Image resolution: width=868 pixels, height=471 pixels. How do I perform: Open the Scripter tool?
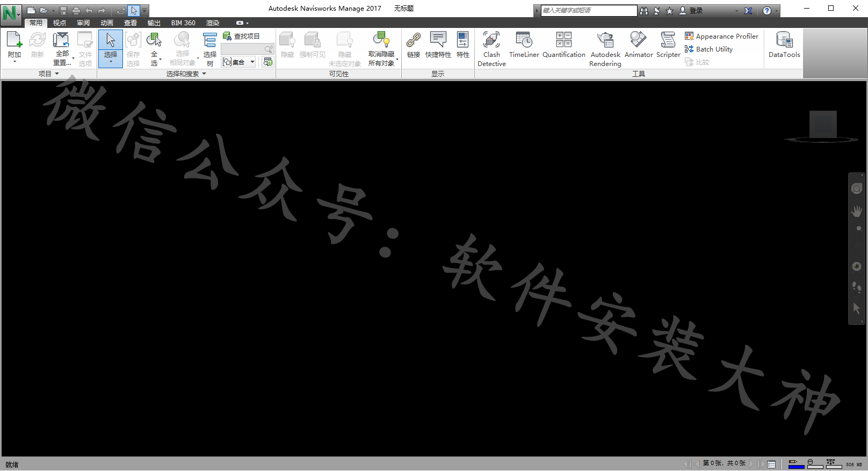[x=668, y=45]
